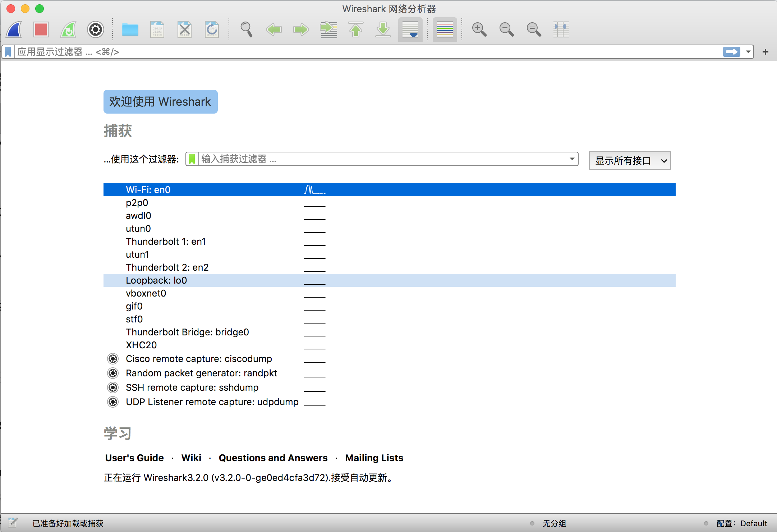Viewport: 777px width, 532px height.
Task: Open the User's Guide link
Action: [134, 458]
